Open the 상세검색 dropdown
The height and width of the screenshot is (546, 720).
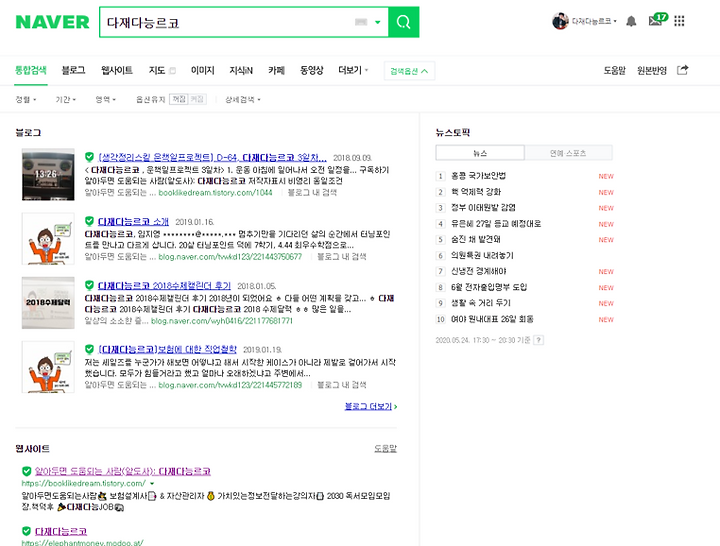[242, 99]
